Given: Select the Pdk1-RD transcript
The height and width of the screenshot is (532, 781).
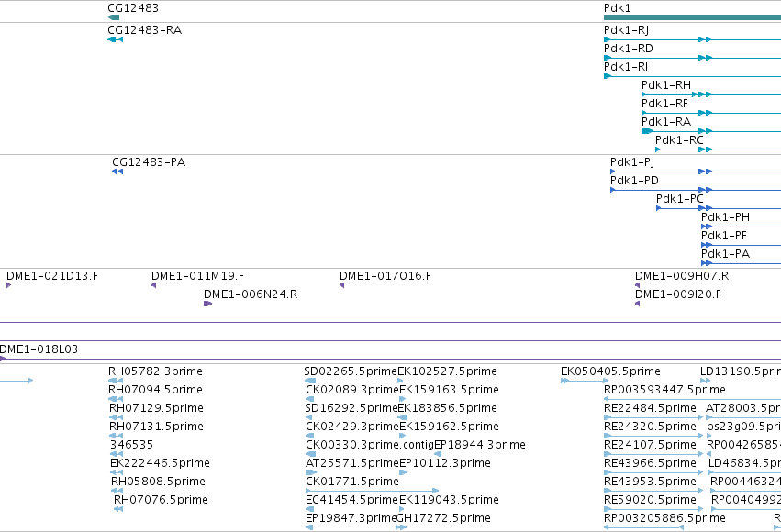Looking at the screenshot, I should click(692, 58).
